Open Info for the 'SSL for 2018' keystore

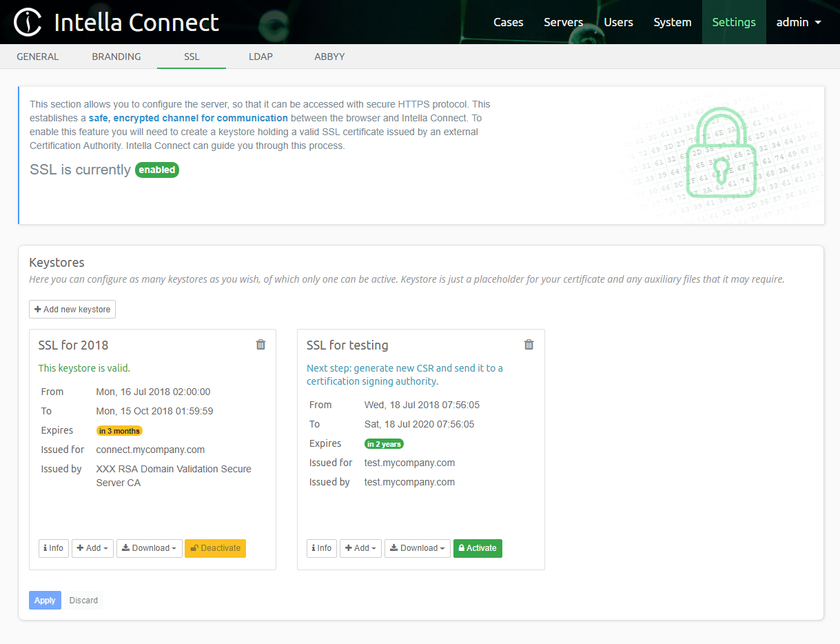pos(53,548)
